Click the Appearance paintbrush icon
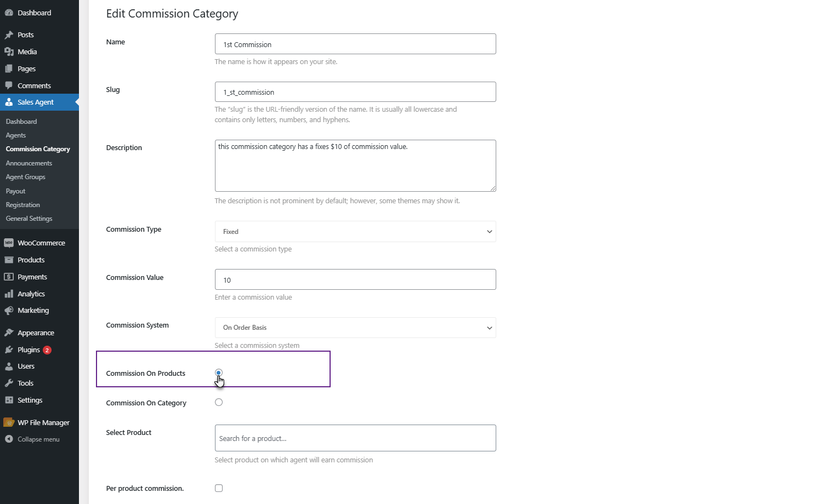The image size is (834, 504). 9,333
